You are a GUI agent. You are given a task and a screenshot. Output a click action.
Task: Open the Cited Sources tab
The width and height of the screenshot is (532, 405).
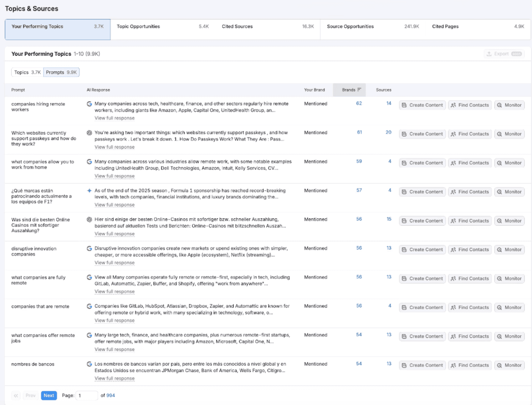(x=268, y=29)
